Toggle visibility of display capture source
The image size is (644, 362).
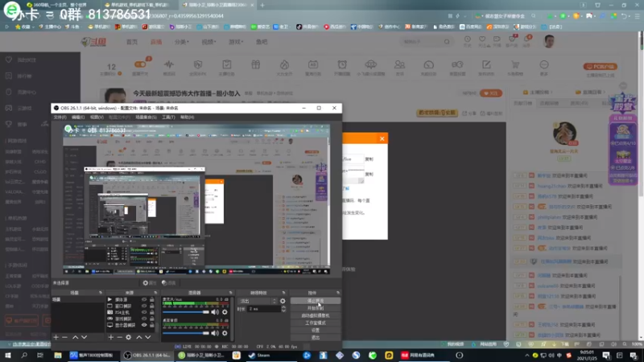tap(144, 325)
